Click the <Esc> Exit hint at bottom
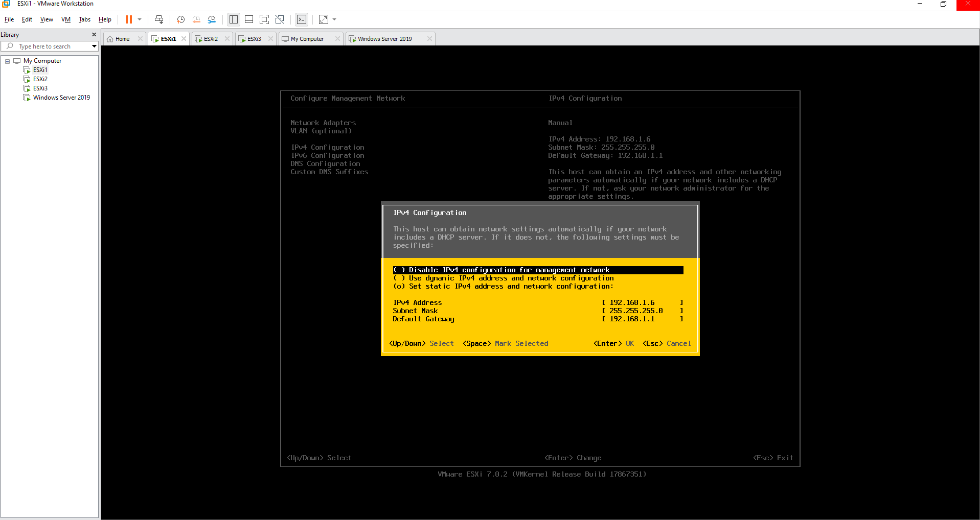The height and width of the screenshot is (520, 980). click(x=773, y=458)
